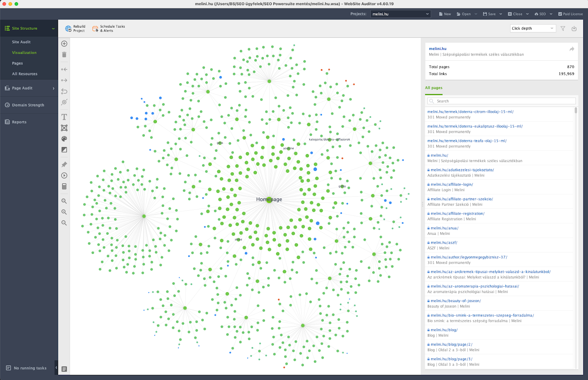Click the outgoing links arrow icon

click(64, 80)
